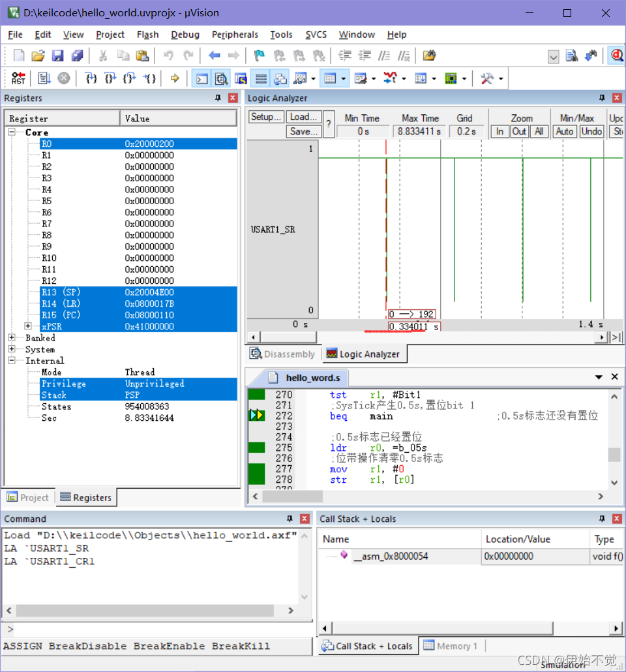The height and width of the screenshot is (672, 626).
Task: Switch to the Disassembly tab
Action: [x=283, y=354]
